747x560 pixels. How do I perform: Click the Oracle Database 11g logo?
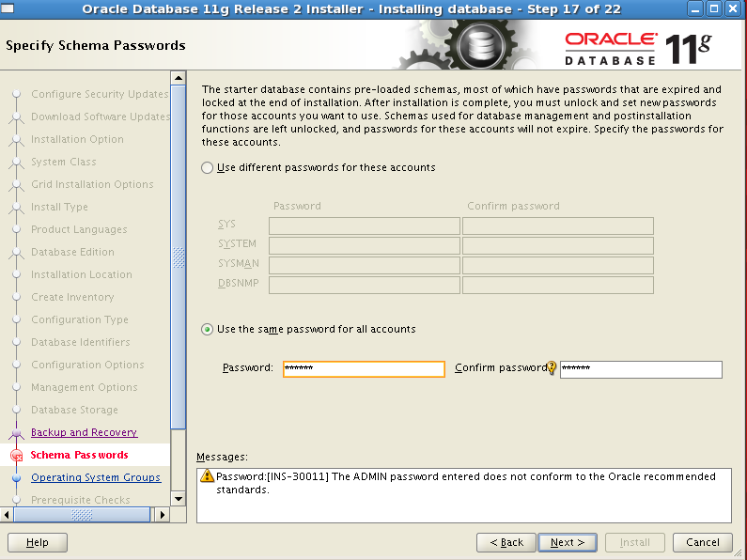638,48
